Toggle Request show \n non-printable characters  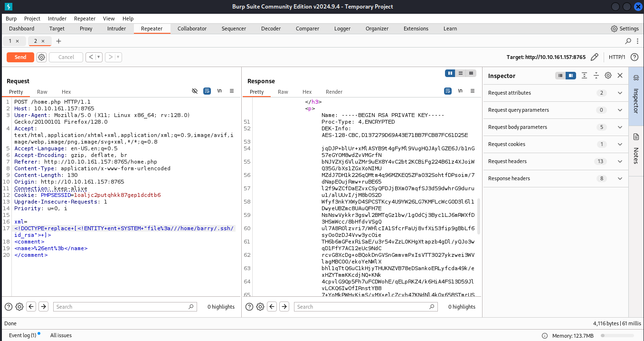point(219,91)
